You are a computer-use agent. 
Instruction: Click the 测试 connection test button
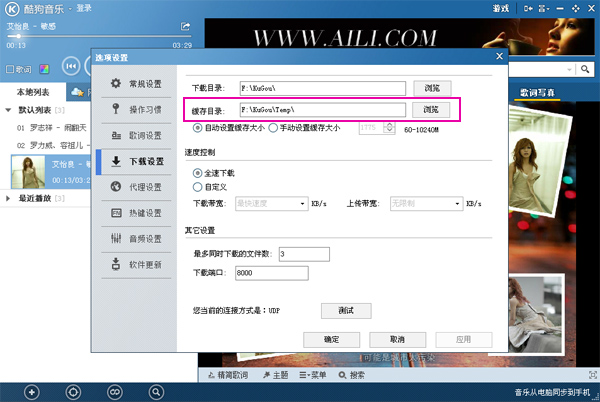pos(346,311)
